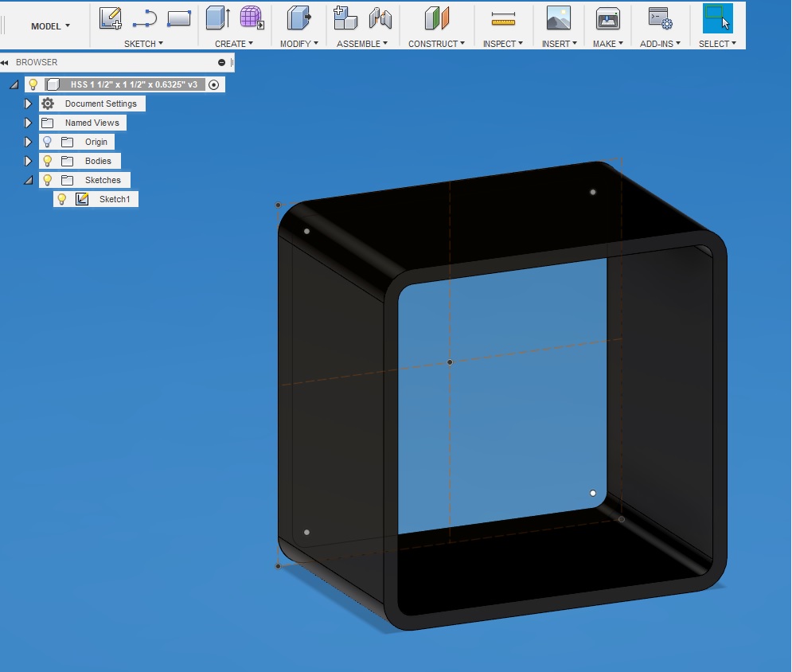
Task: Activate the Extrude tool
Action: (216, 16)
